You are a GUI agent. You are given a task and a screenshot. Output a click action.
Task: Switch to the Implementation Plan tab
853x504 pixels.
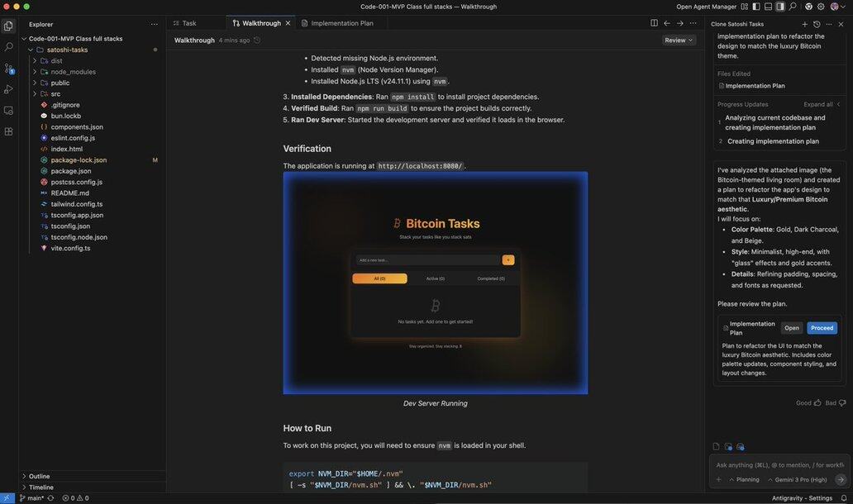tap(341, 23)
